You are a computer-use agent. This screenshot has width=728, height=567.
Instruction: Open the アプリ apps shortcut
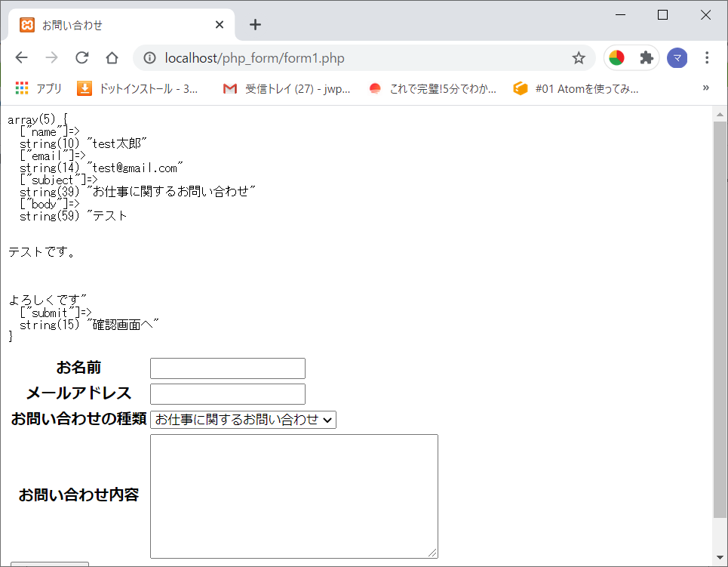click(38, 88)
